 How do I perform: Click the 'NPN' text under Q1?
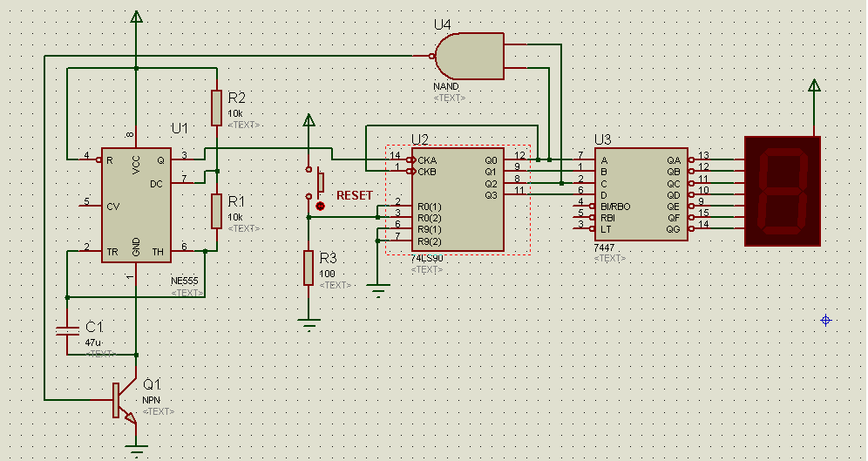tap(151, 400)
